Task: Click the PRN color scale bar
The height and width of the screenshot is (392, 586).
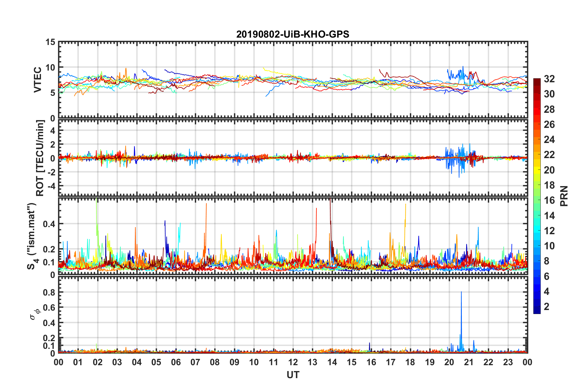Action: (x=537, y=196)
